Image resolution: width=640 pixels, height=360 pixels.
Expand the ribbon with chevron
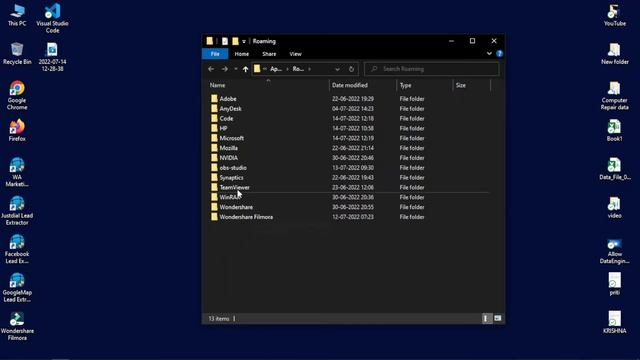[x=489, y=53]
